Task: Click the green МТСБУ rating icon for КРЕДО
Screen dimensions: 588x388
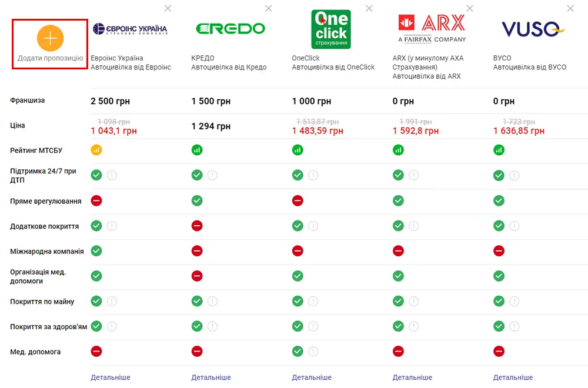Action: click(197, 150)
